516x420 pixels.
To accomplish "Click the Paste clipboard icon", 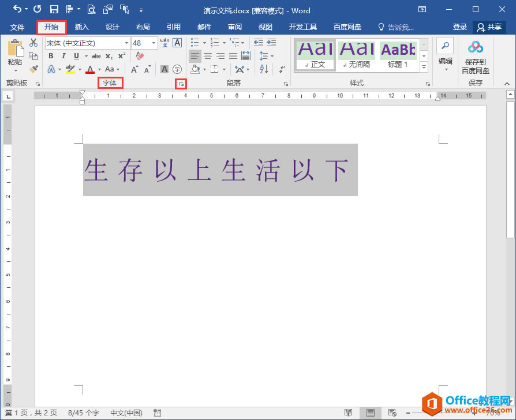I will [x=15, y=48].
